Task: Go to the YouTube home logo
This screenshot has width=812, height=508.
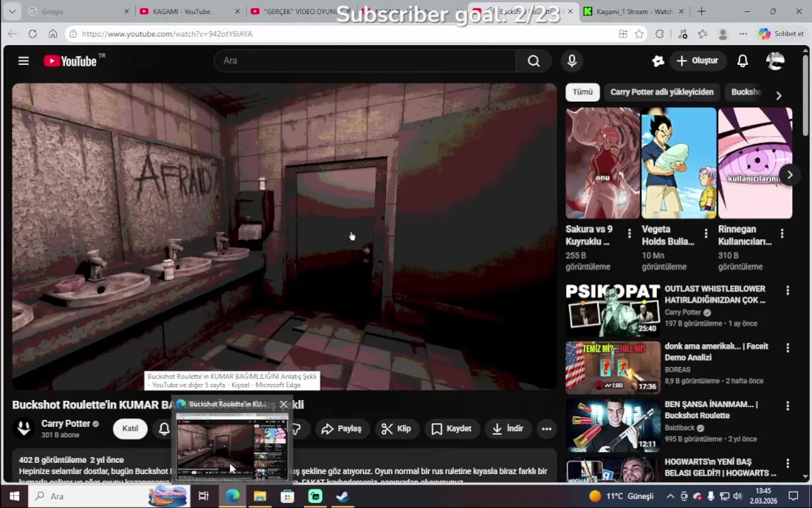Action: click(70, 61)
